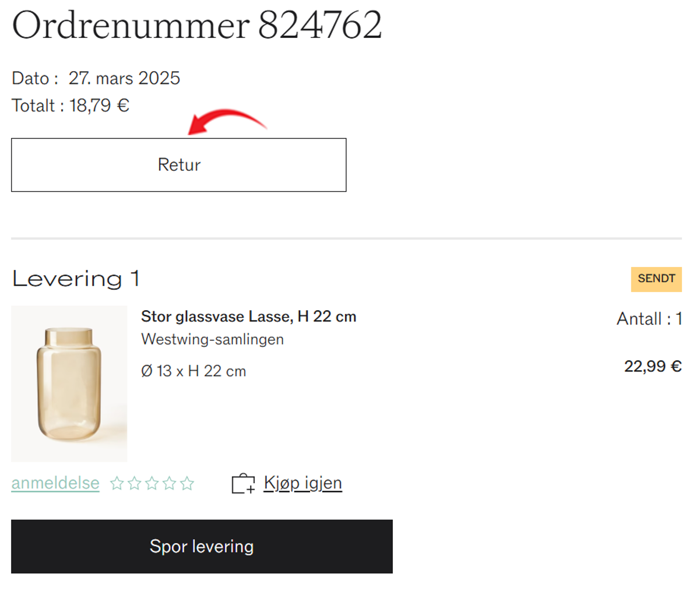The height and width of the screenshot is (591, 700).
Task: Rate one star in review
Action: click(x=117, y=483)
